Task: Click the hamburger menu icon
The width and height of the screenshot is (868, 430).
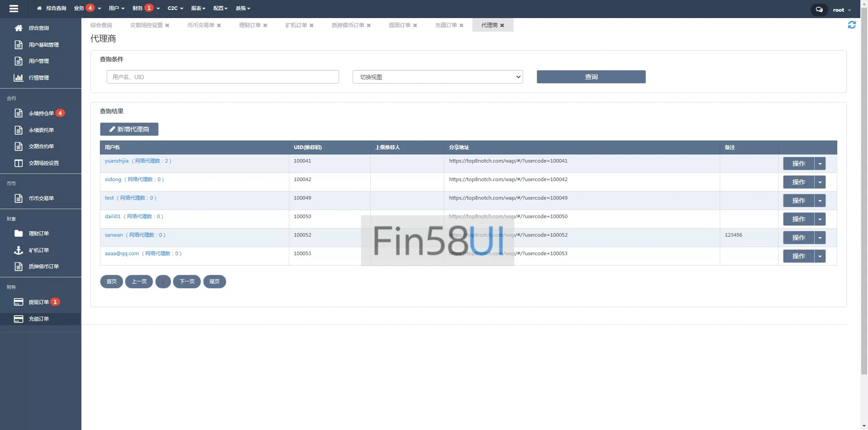Action: [14, 8]
